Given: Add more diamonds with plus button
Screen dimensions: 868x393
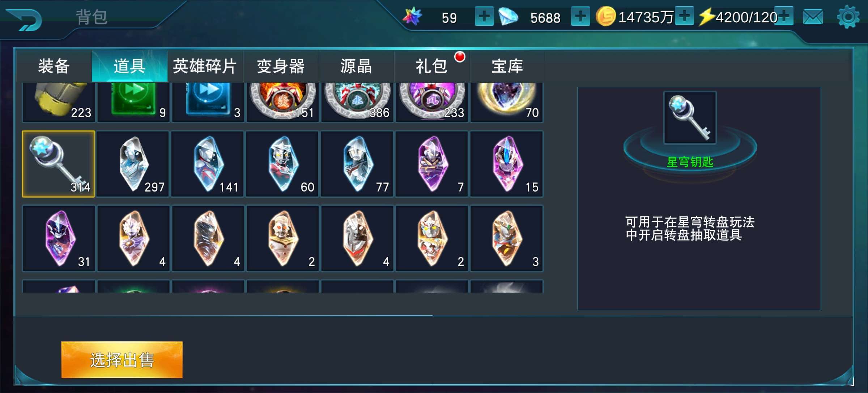Looking at the screenshot, I should [x=580, y=17].
